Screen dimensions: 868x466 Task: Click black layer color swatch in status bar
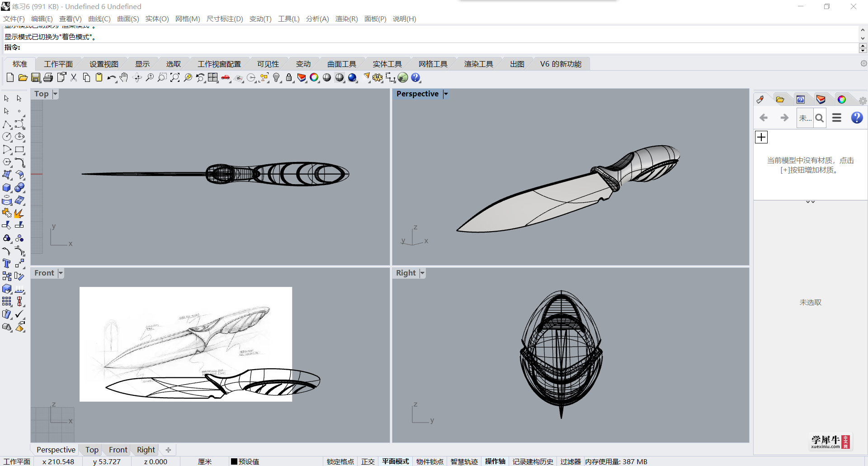click(234, 461)
